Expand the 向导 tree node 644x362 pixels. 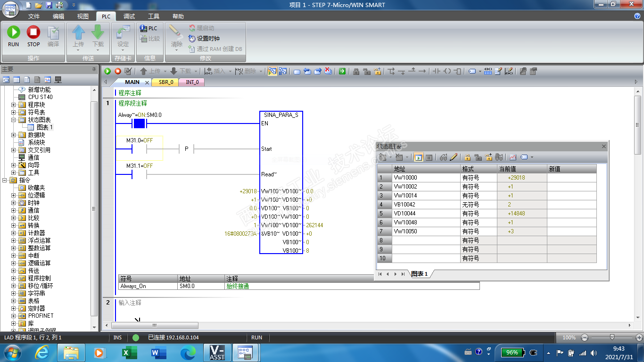click(14, 165)
